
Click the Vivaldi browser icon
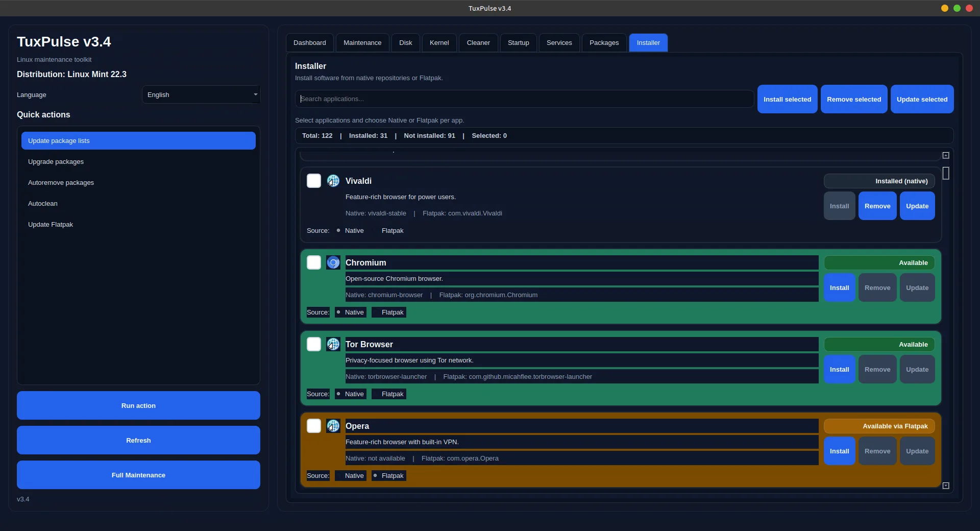pyautogui.click(x=333, y=181)
